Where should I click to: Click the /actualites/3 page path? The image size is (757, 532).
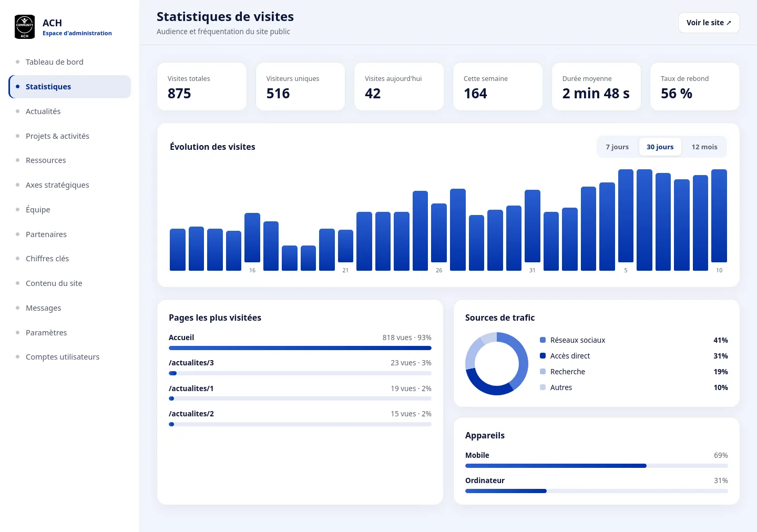pyautogui.click(x=191, y=363)
